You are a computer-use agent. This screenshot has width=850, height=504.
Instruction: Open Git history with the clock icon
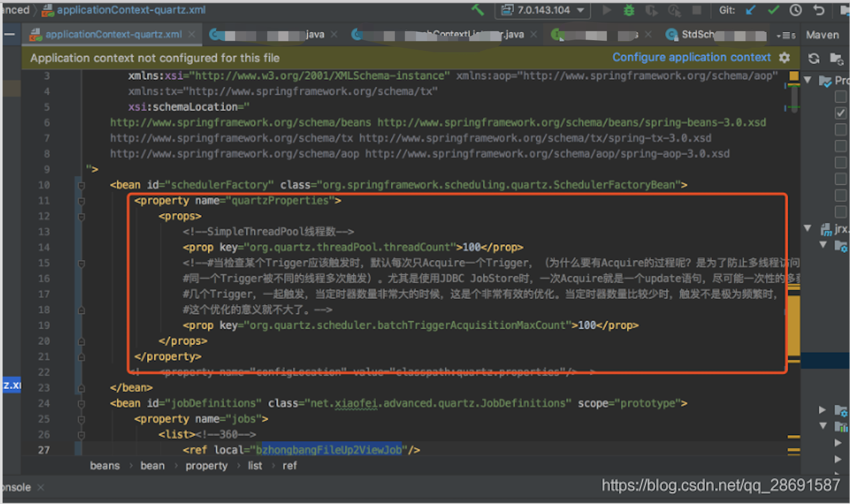(795, 10)
